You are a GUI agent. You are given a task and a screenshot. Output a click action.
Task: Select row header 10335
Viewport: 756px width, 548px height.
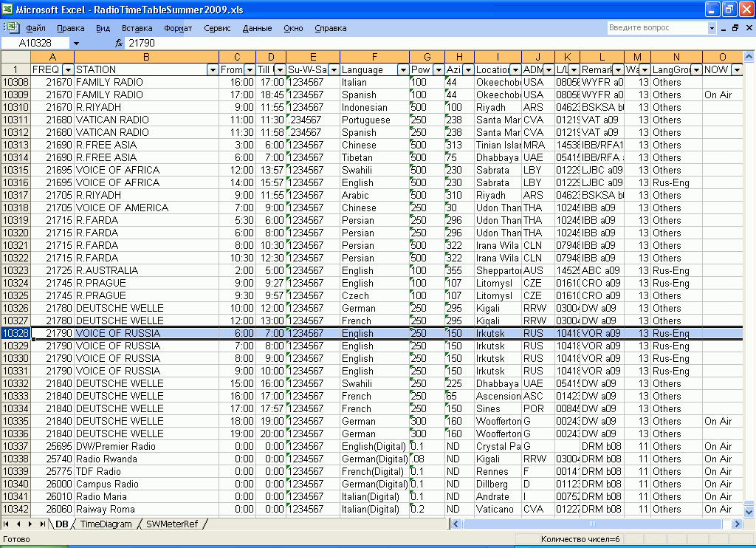coord(16,421)
